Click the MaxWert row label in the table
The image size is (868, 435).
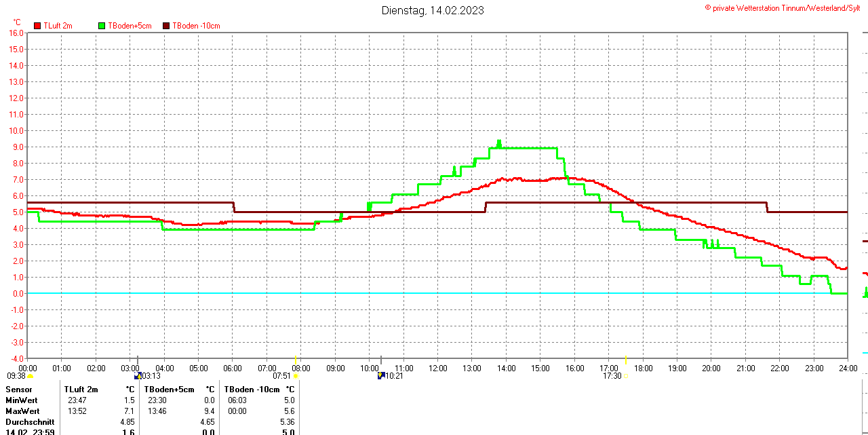click(22, 411)
